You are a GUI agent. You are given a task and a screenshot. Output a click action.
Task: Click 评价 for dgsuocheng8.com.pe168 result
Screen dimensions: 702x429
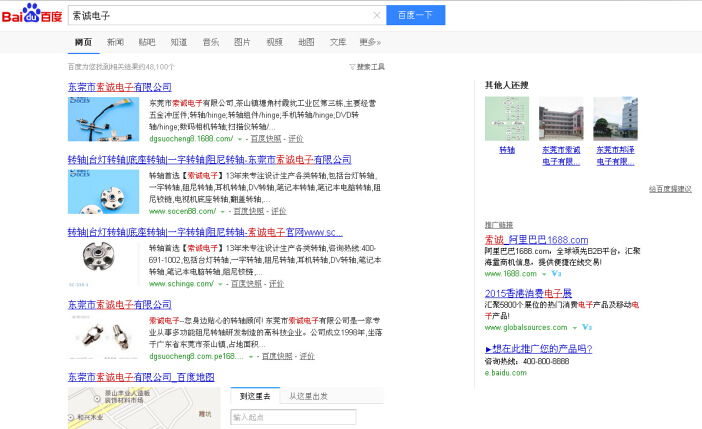307,356
